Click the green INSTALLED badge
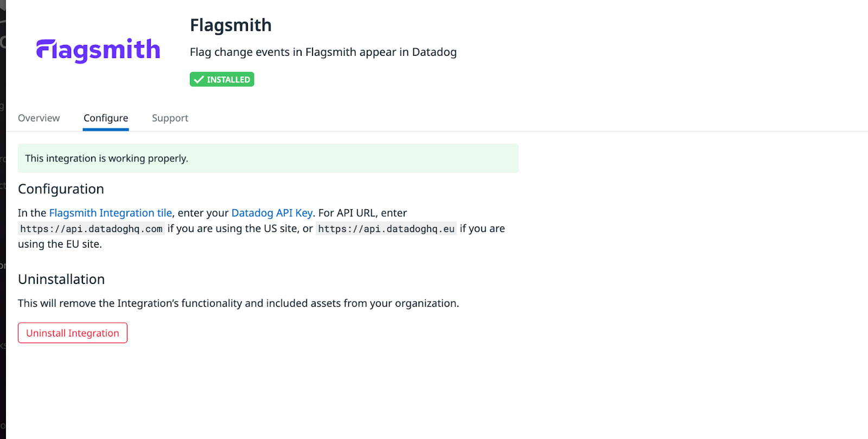Viewport: 868px width, 439px height. [221, 79]
